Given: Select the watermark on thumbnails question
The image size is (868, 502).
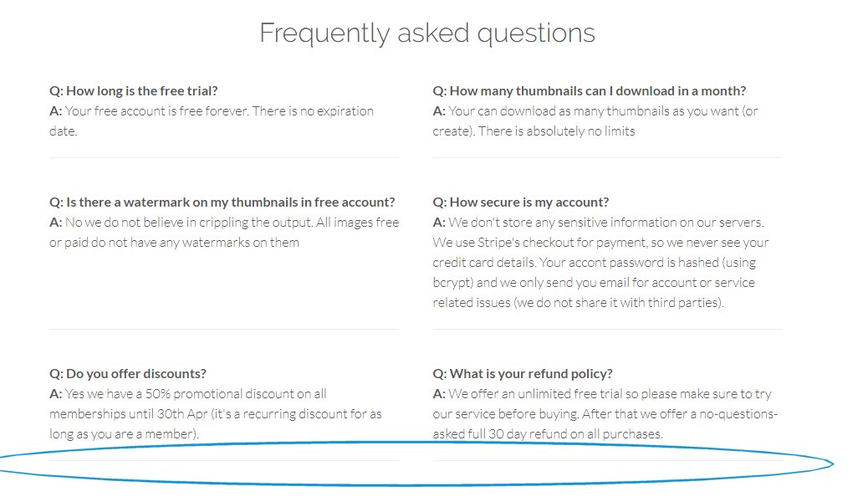Looking at the screenshot, I should [222, 202].
